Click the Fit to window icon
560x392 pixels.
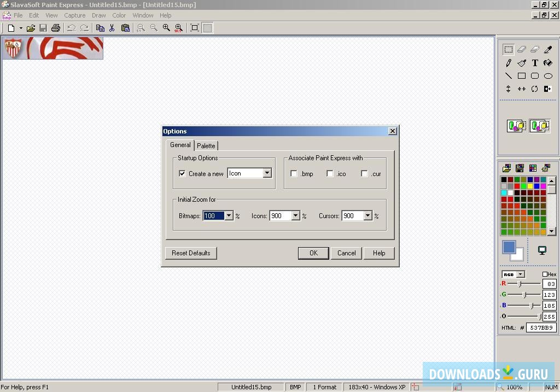click(195, 28)
